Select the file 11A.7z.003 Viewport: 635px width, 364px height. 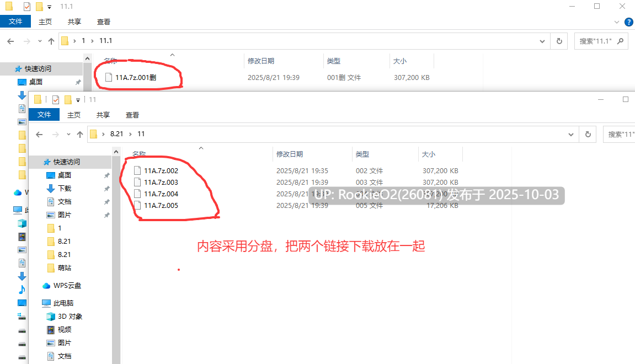[x=161, y=182]
